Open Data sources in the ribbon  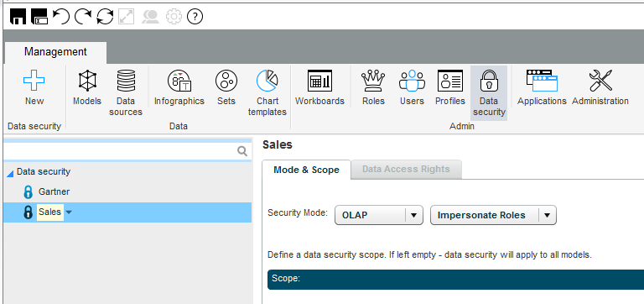click(126, 93)
